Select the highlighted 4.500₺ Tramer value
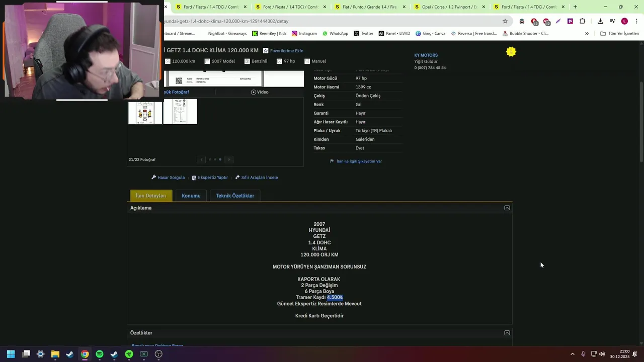This screenshot has width=644, height=362. (335, 298)
